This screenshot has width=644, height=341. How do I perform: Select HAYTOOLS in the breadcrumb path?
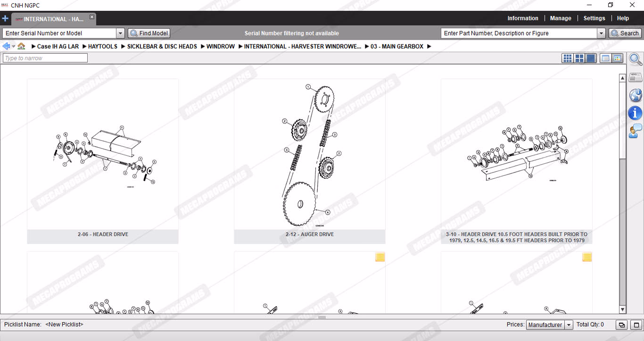103,46
